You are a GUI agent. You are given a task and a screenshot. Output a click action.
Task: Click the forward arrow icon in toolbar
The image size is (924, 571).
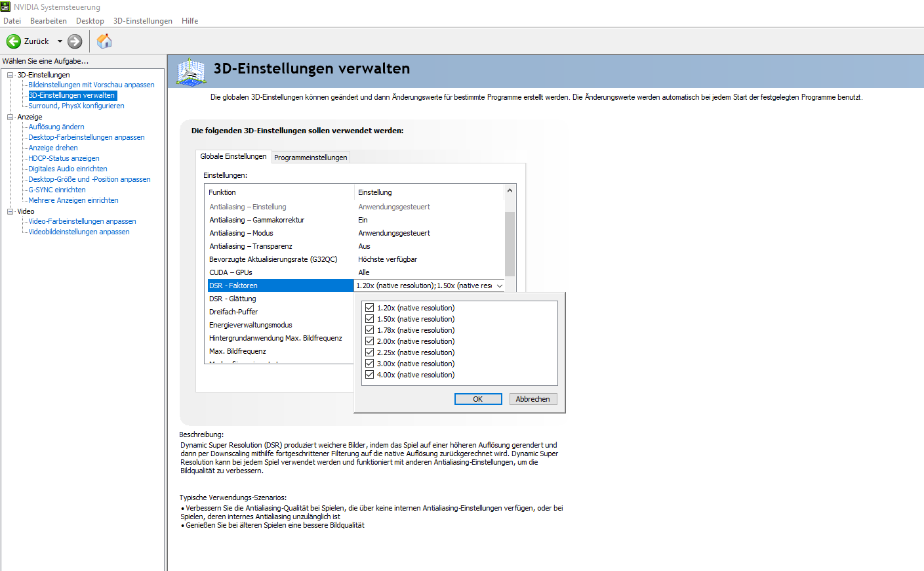tap(75, 41)
